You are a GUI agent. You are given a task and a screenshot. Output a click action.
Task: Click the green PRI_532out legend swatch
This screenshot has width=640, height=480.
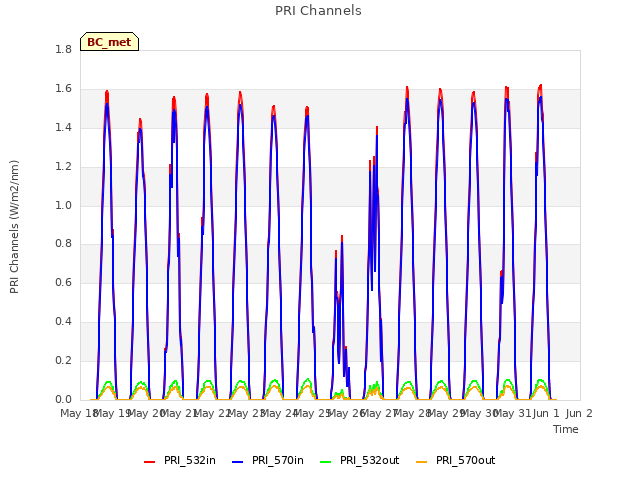click(325, 462)
